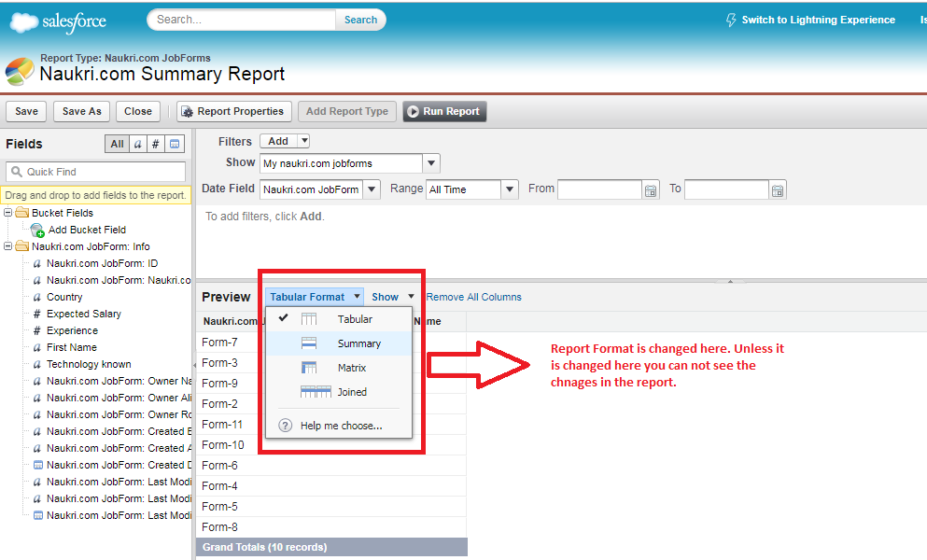Click the Joined format icon

click(x=316, y=392)
